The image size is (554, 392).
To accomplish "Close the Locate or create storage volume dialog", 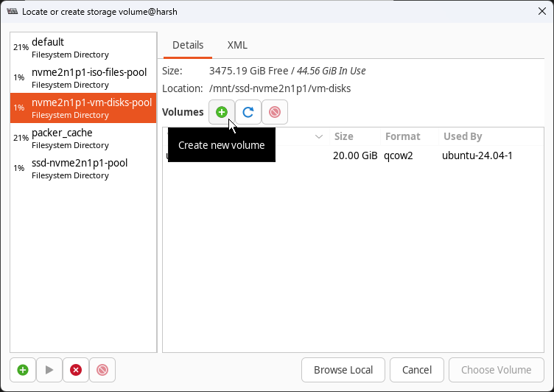I will pos(542,11).
